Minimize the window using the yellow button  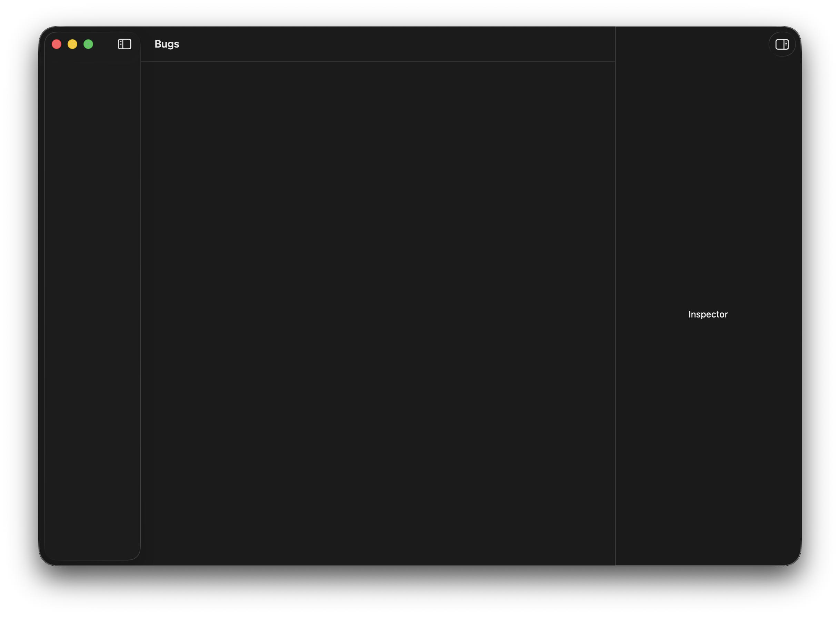pyautogui.click(x=72, y=44)
